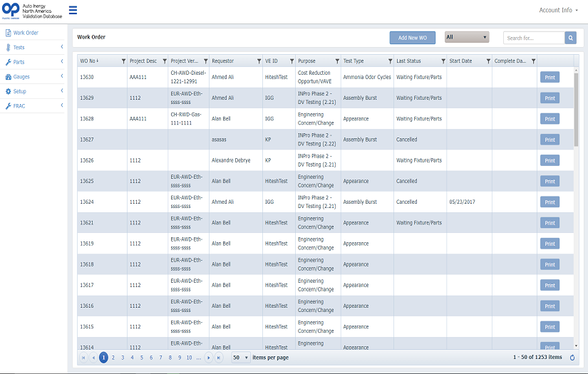This screenshot has width=588, height=374.
Task: Open the Account Info dropdown
Action: 558,10
